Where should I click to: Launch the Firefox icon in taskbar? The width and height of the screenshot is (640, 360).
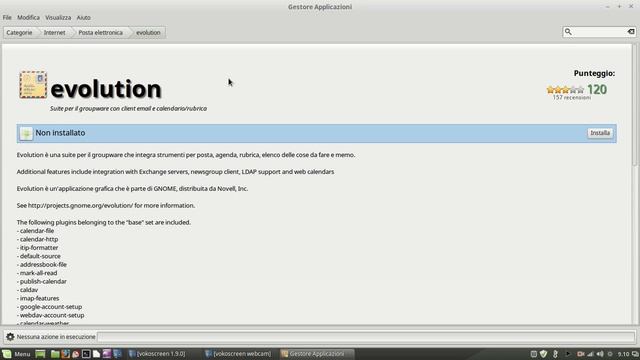[x=65, y=354]
